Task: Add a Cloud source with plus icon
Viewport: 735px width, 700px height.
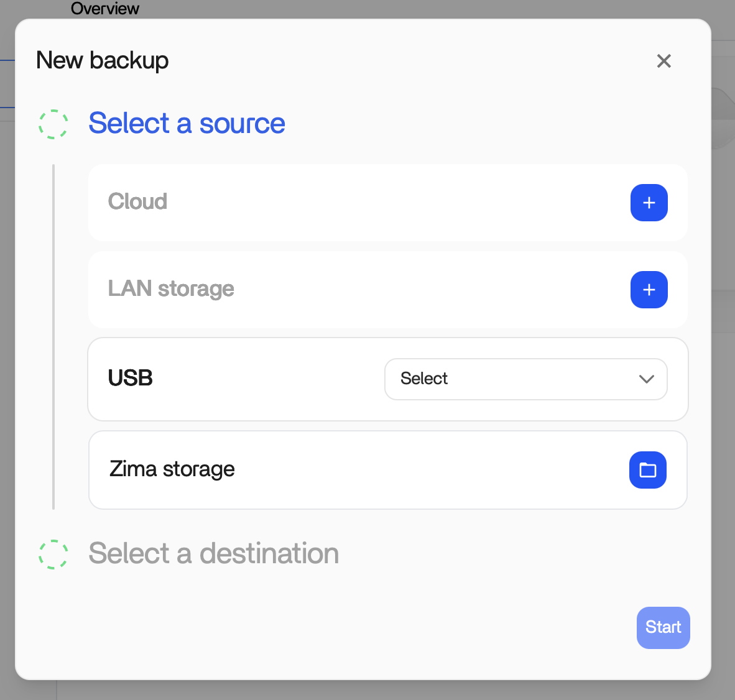Action: click(x=649, y=203)
